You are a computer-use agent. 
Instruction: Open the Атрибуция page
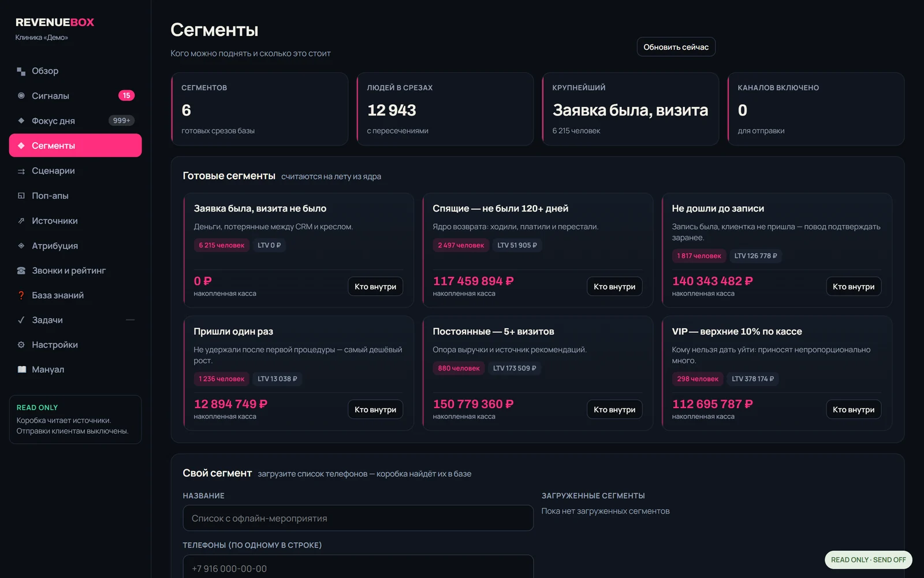(x=75, y=246)
